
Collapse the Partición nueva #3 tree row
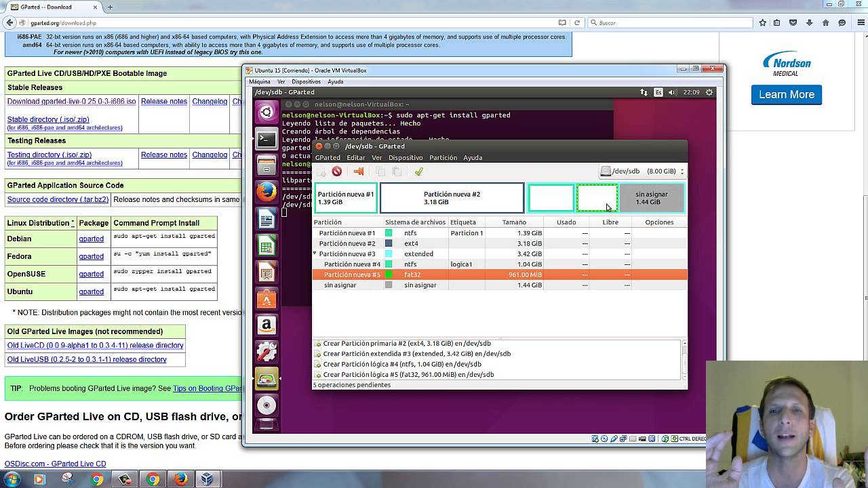pyautogui.click(x=315, y=253)
